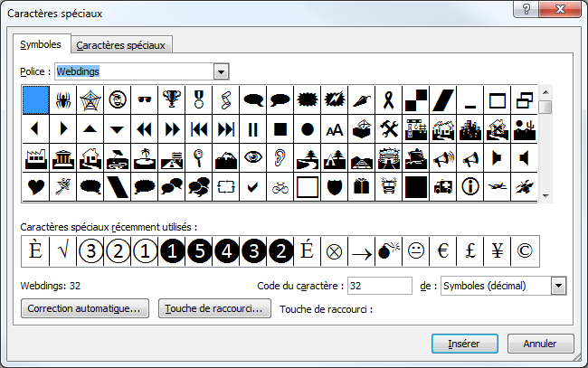The image size is (588, 368).
Task: Select the solid black stop square symbol
Action: (280, 129)
